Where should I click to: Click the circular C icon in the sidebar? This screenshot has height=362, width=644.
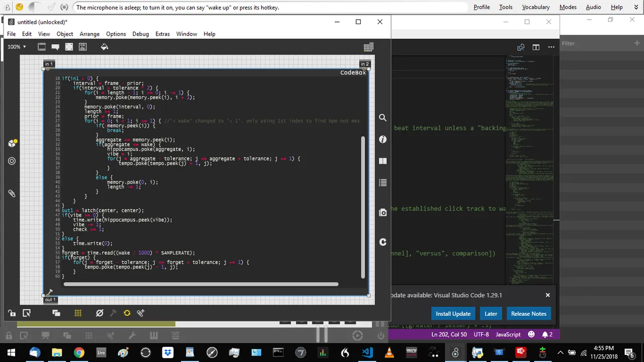coord(383,242)
